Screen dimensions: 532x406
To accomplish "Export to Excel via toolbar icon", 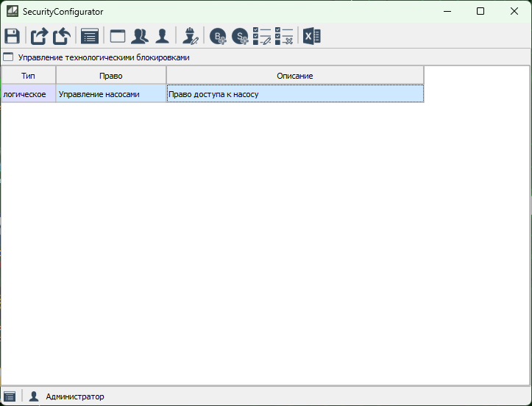I will pyautogui.click(x=312, y=36).
